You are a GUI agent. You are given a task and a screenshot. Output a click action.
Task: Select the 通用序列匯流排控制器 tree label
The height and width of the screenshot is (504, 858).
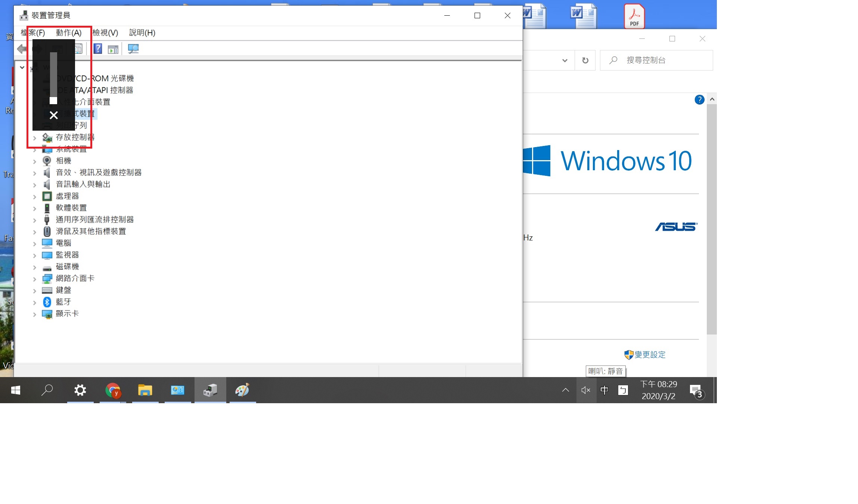tap(95, 220)
